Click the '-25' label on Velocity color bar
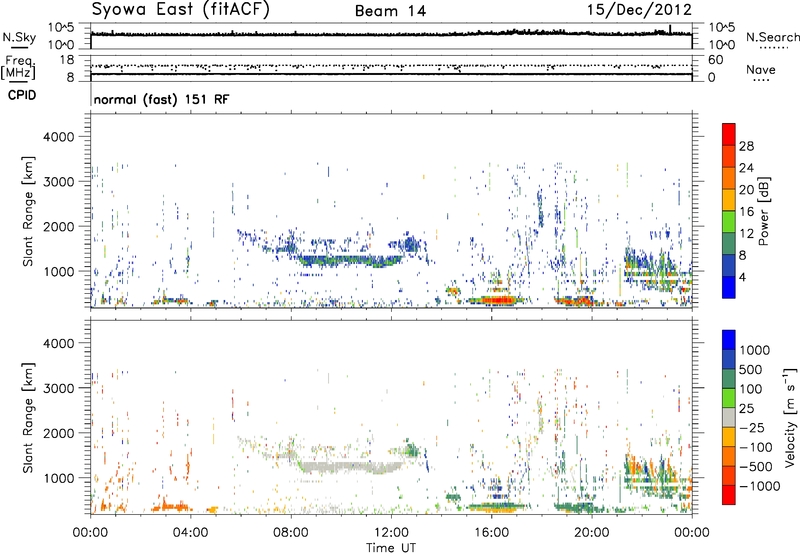The image size is (800, 554). click(752, 428)
